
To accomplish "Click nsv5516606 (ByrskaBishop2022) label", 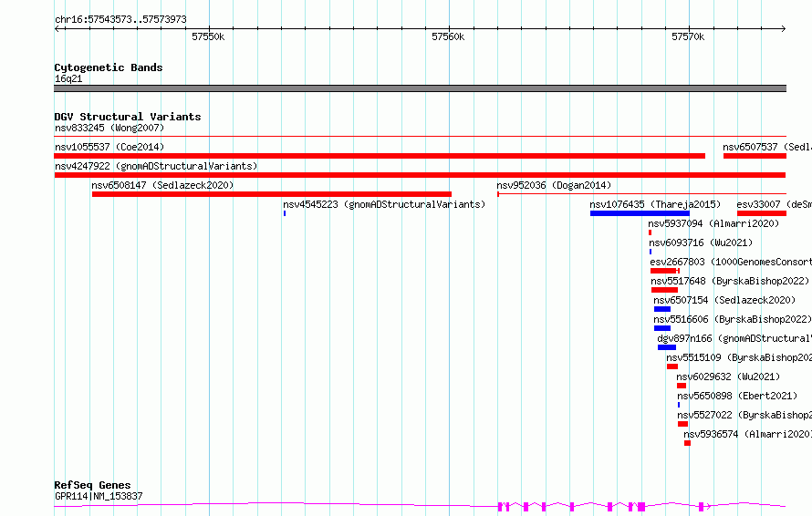I will coord(733,319).
